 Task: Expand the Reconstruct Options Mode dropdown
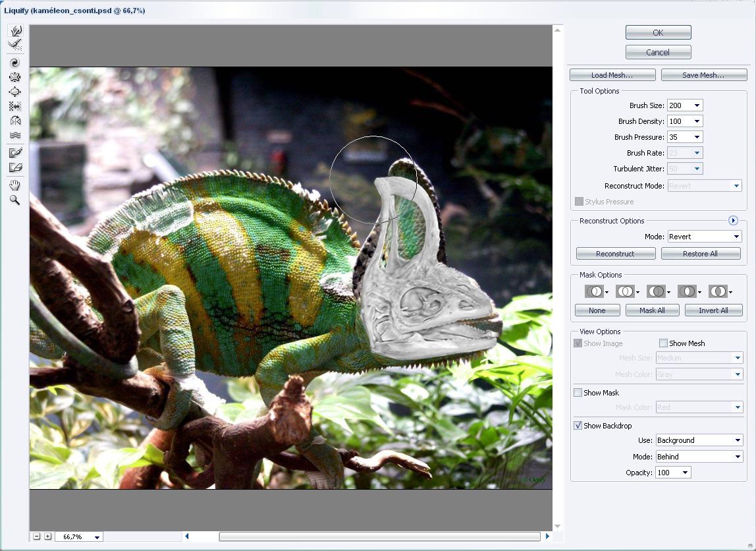736,237
